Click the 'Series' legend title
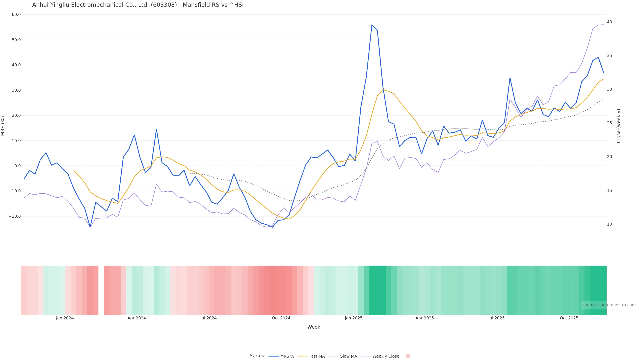 click(257, 356)
